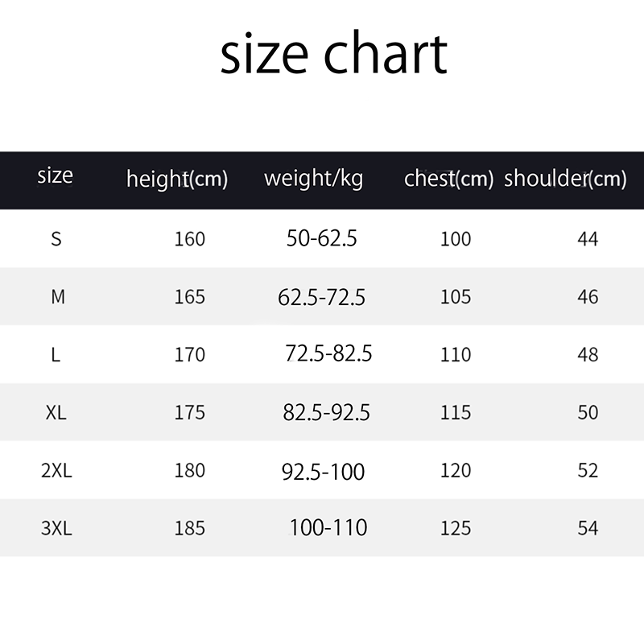Click the "height(cm)" column header
This screenshot has width=644, height=644.
pyautogui.click(x=177, y=179)
